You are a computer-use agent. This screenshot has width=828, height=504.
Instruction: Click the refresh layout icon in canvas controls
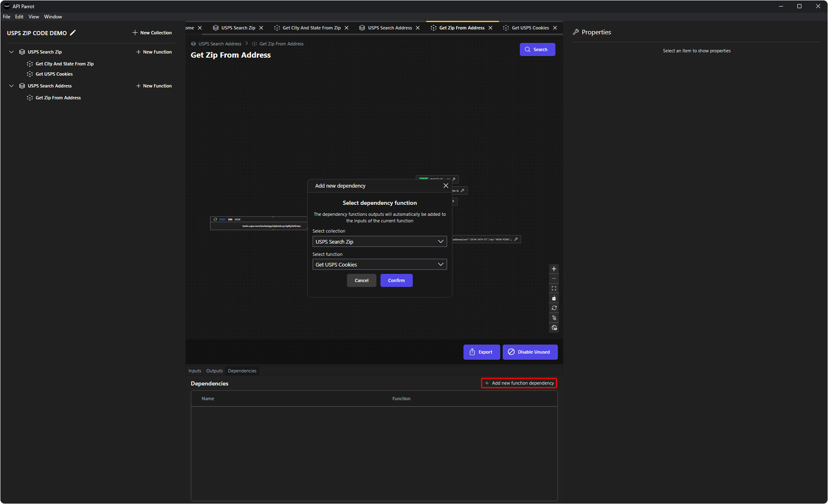tap(554, 308)
